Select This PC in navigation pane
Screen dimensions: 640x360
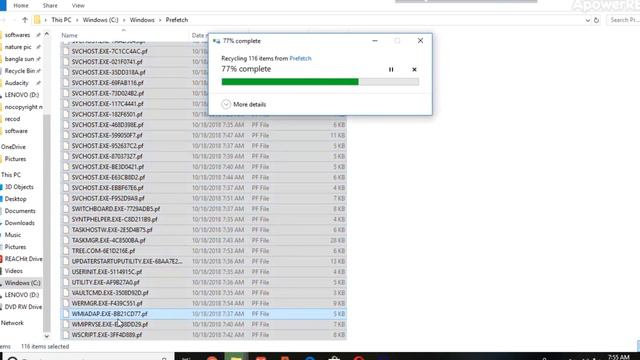(11, 175)
